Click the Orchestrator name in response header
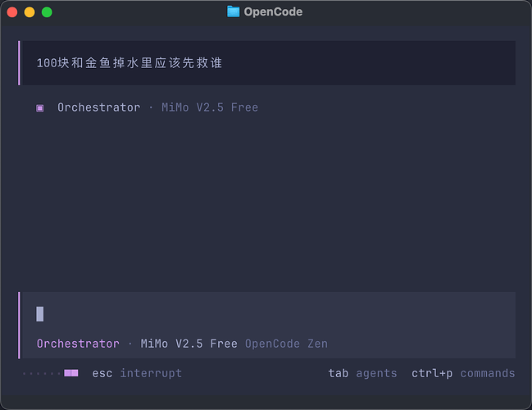Screen dimensions: 532x410 coord(98,107)
